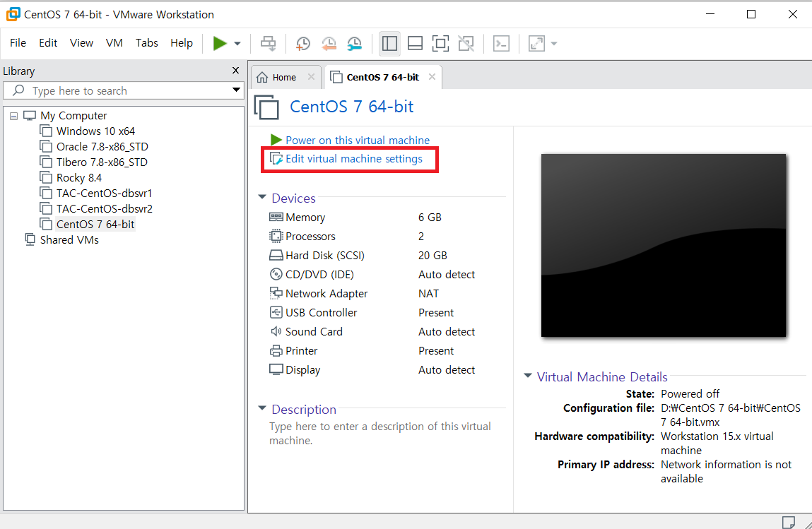Enter full screen mode icon
812x529 pixels.
[x=440, y=44]
